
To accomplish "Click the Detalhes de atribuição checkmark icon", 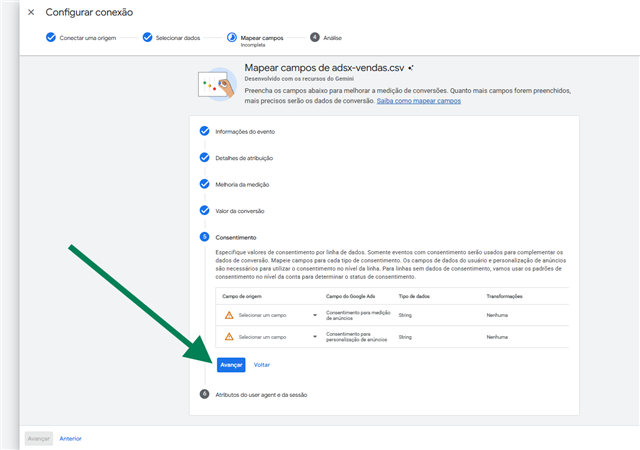I will point(204,158).
